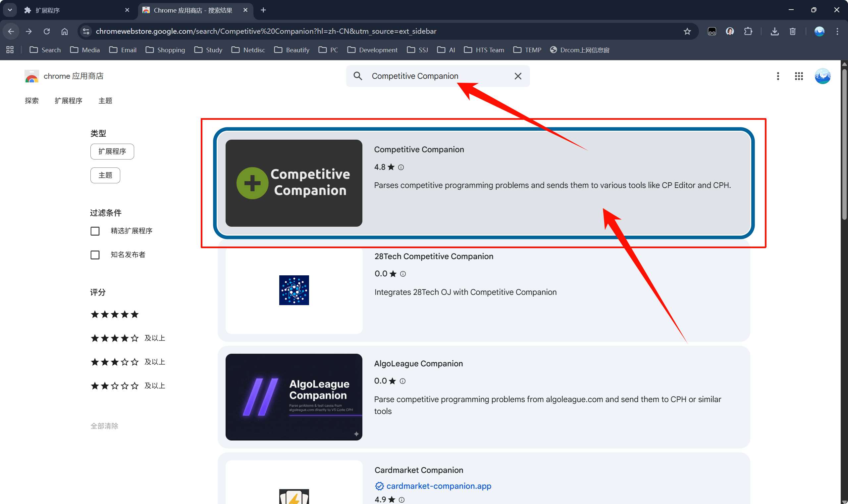Click the Chrome Web Store logo

pos(32,76)
